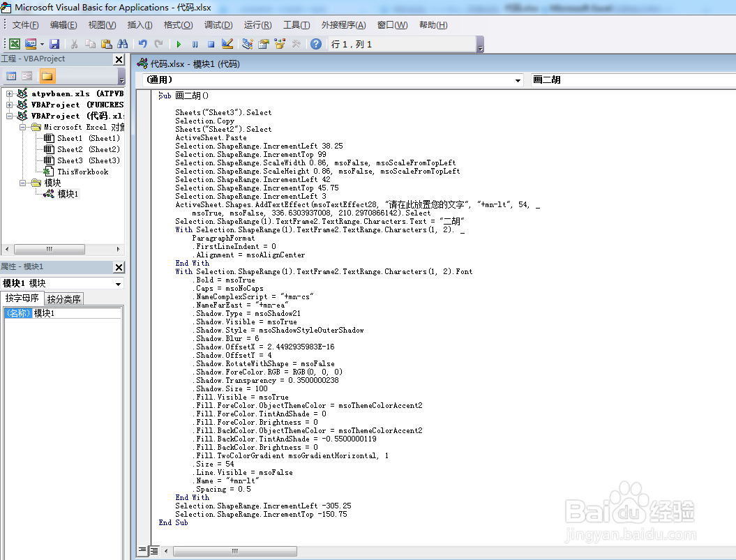Switch to 按字母序 properties tab
Image resolution: width=736 pixels, height=560 pixels.
click(22, 298)
